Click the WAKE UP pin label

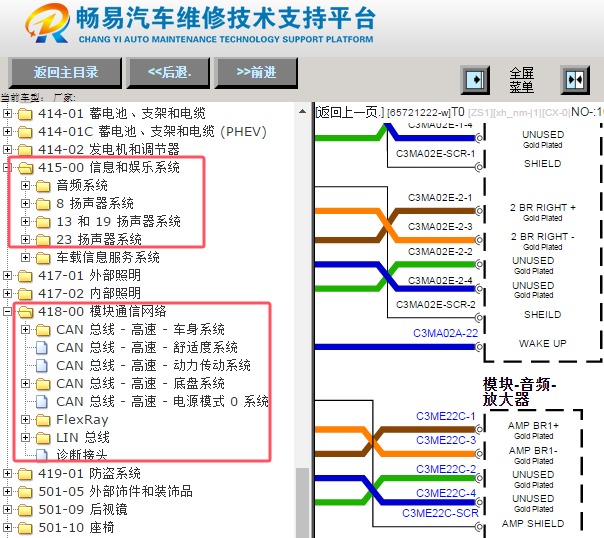pyautogui.click(x=542, y=344)
